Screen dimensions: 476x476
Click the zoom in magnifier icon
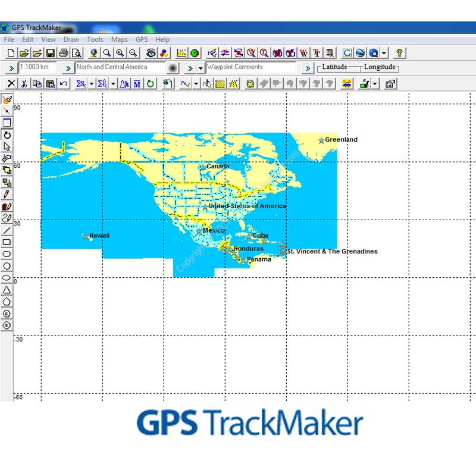(x=120, y=53)
